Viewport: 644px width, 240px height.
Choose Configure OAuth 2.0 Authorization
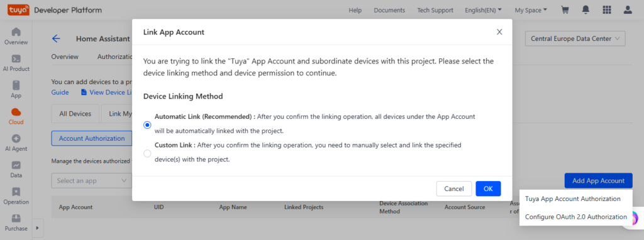tap(576, 217)
